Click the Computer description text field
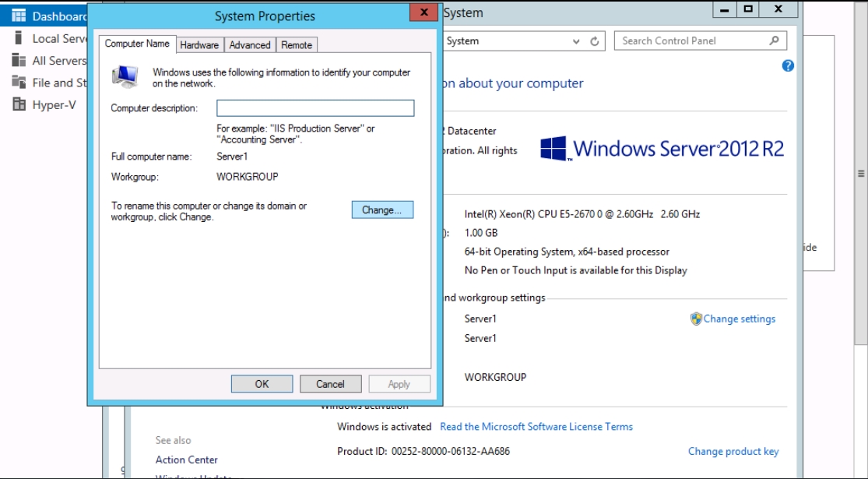Image resolution: width=868 pixels, height=479 pixels. (315, 108)
